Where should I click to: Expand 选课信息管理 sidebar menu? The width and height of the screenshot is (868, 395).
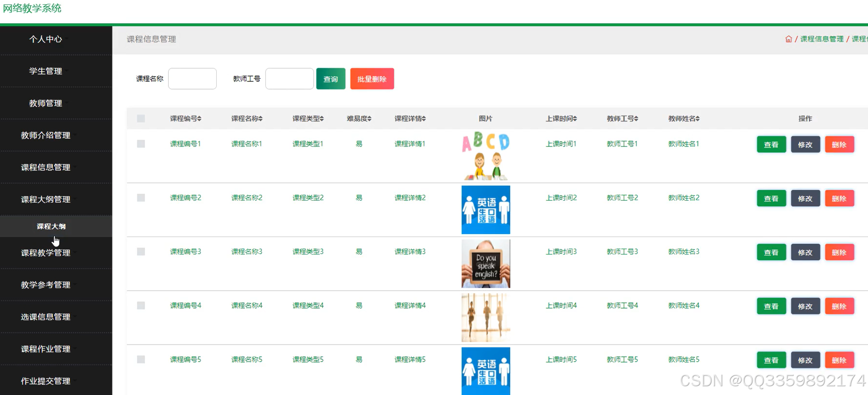point(56,317)
